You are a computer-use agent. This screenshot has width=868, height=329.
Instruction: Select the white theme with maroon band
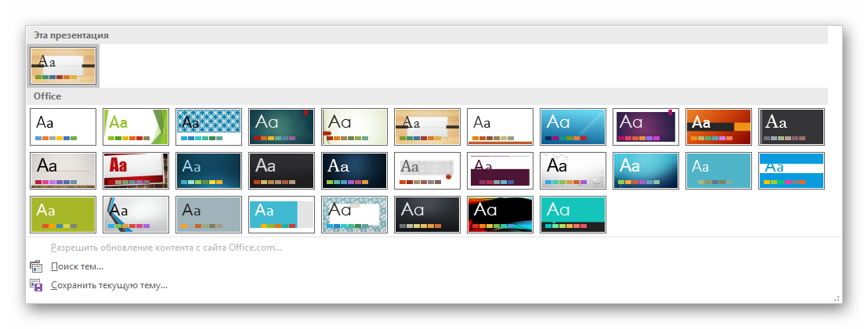click(501, 171)
